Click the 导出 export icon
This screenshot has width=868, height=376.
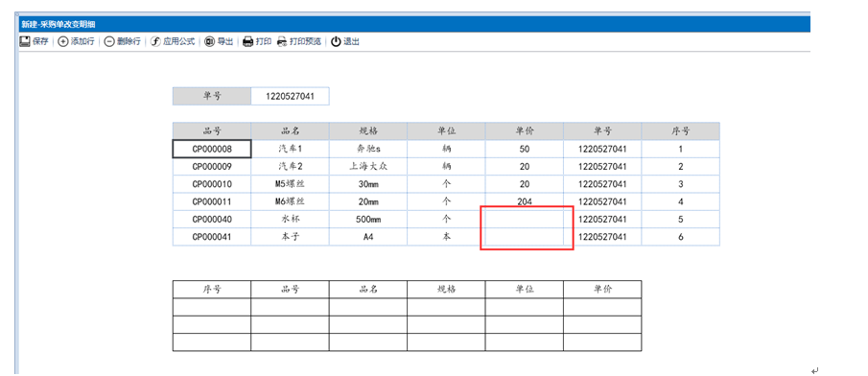(x=209, y=41)
